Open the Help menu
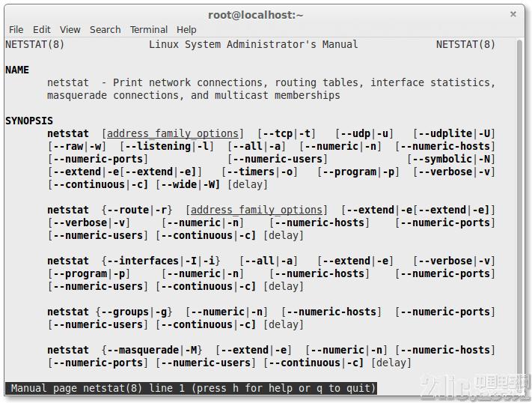The width and height of the screenshot is (532, 403). [186, 29]
